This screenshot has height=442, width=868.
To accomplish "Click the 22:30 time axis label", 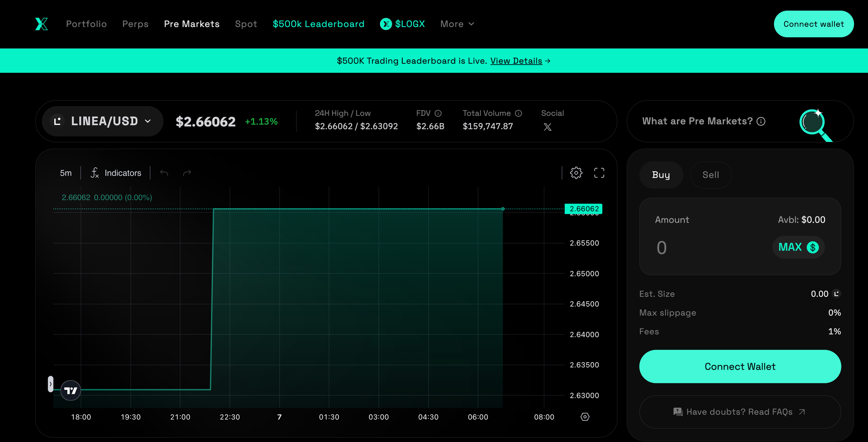I will [x=230, y=417].
